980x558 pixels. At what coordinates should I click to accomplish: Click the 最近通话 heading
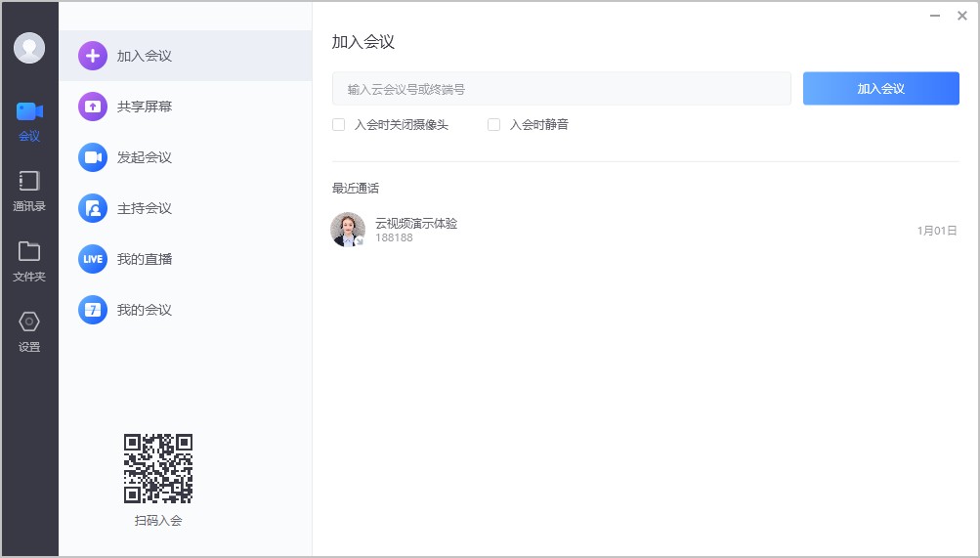tap(355, 188)
